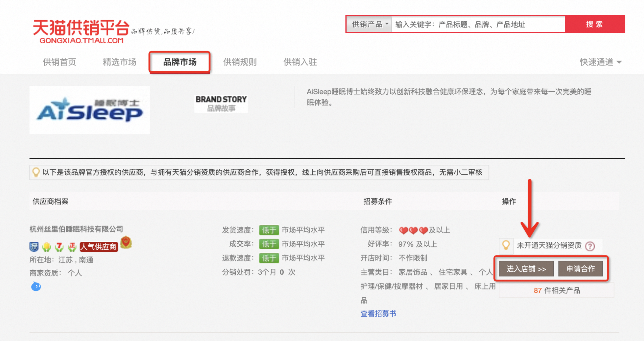Click 分销处罚: 3个月 0 次 text
Viewport: 644px width, 341px height.
tap(259, 272)
